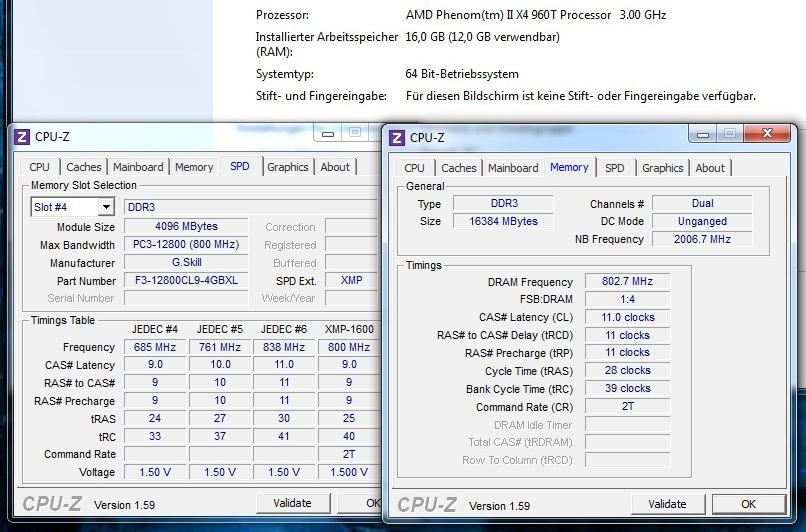
Task: Click Memory Type value DDR3 in right window
Action: click(504, 204)
